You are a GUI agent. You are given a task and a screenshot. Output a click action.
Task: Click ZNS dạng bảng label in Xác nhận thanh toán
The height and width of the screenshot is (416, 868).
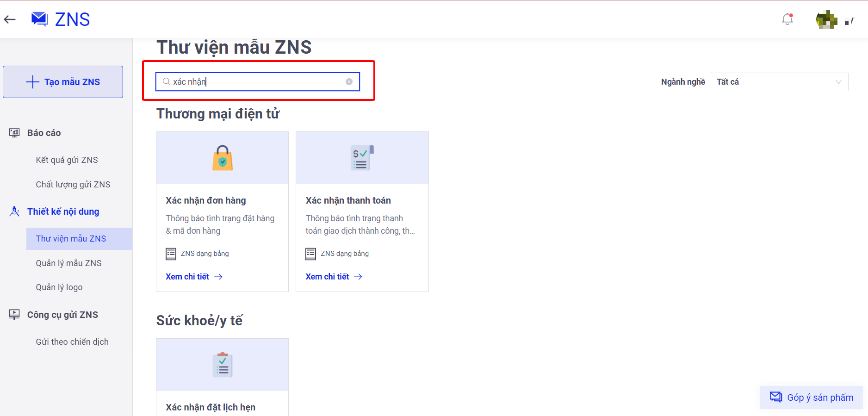[345, 254]
